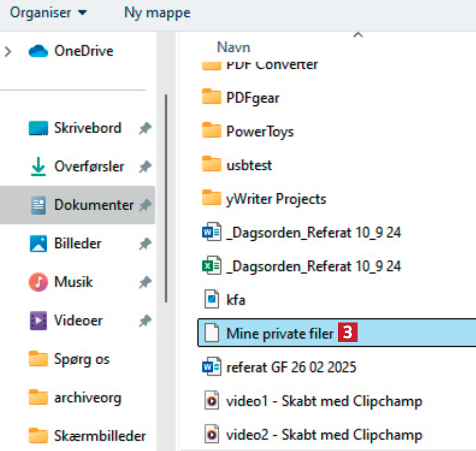Open Skrivebord in the sidebar
This screenshot has width=476, height=451.
[x=87, y=128]
